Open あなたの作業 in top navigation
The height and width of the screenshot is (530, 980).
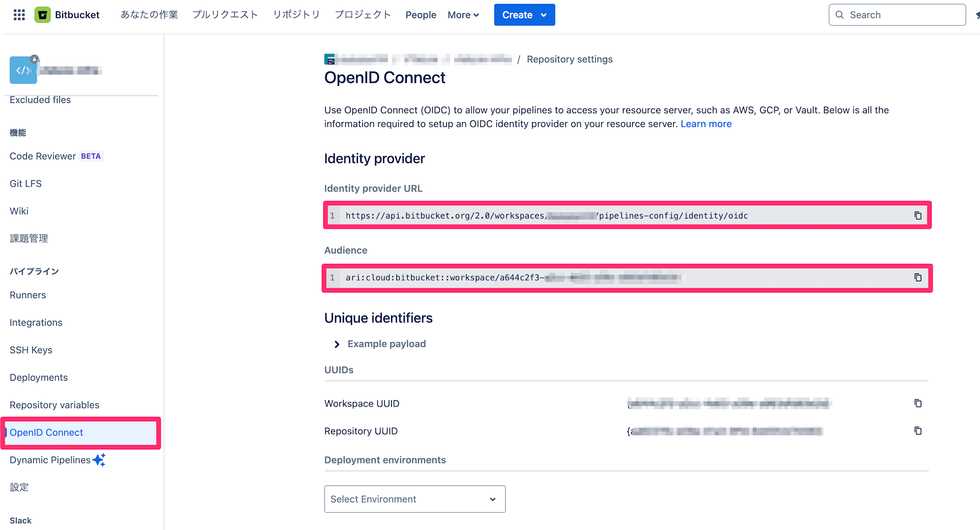pyautogui.click(x=149, y=15)
